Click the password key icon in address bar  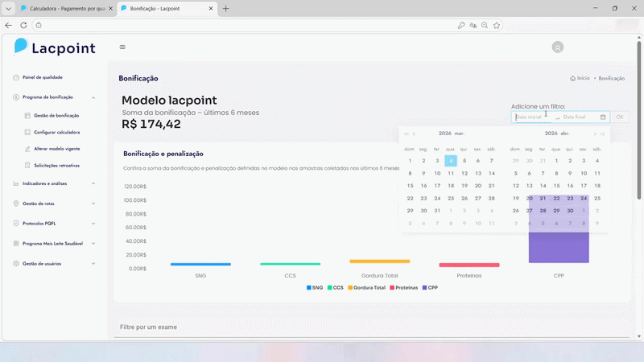coord(461,26)
